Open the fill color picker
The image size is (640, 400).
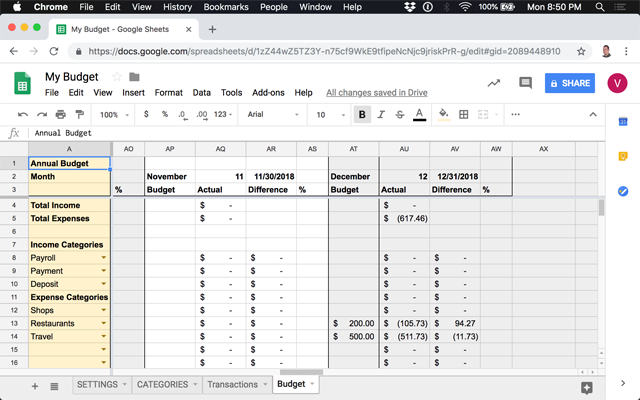click(x=444, y=115)
